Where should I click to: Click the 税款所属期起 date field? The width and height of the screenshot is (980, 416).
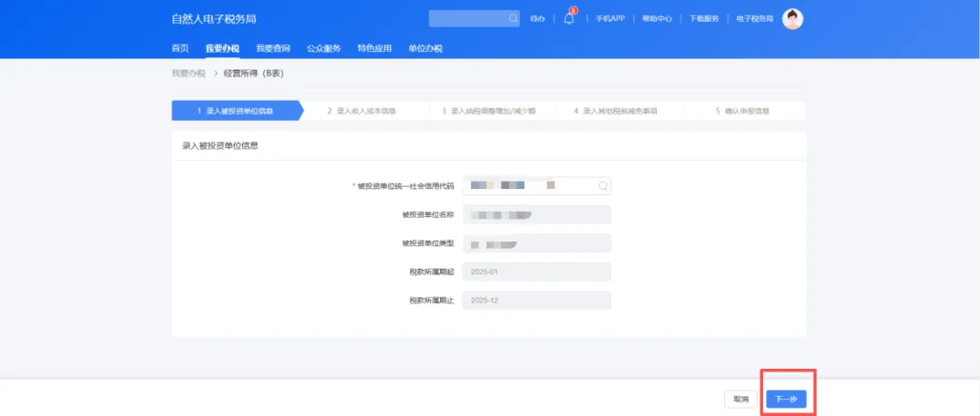(536, 272)
